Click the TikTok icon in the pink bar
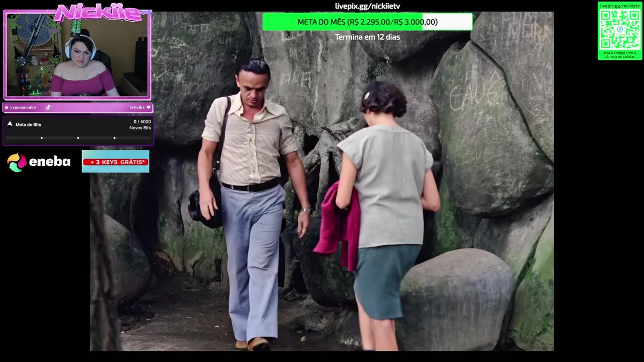644x362 pixels. click(x=48, y=107)
